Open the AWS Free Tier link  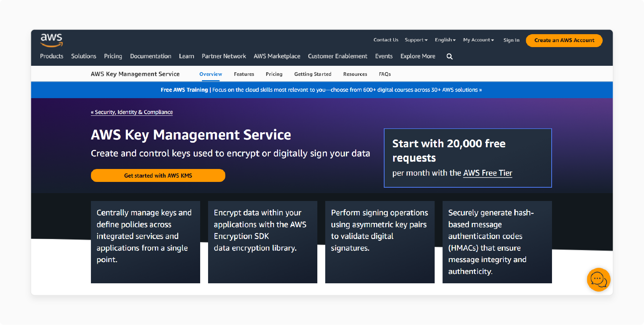(x=488, y=173)
